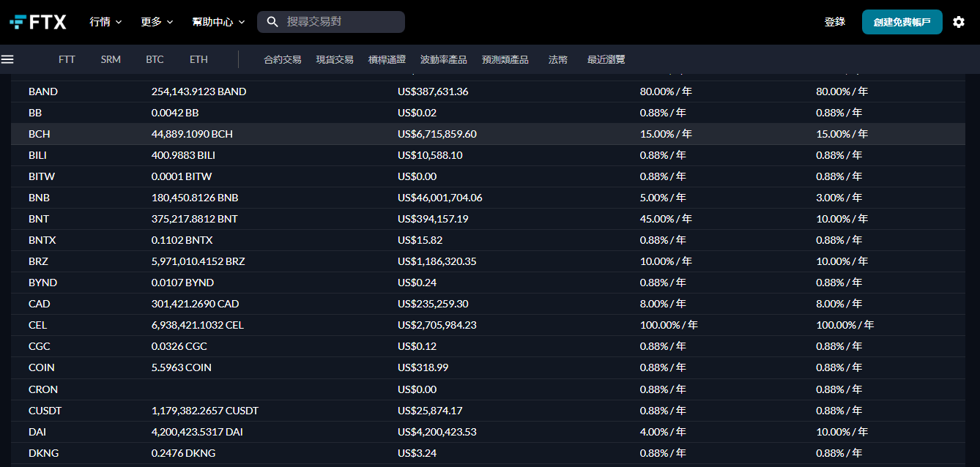The width and height of the screenshot is (980, 467).
Task: Open the 預測類產品 menu item
Action: tap(505, 59)
